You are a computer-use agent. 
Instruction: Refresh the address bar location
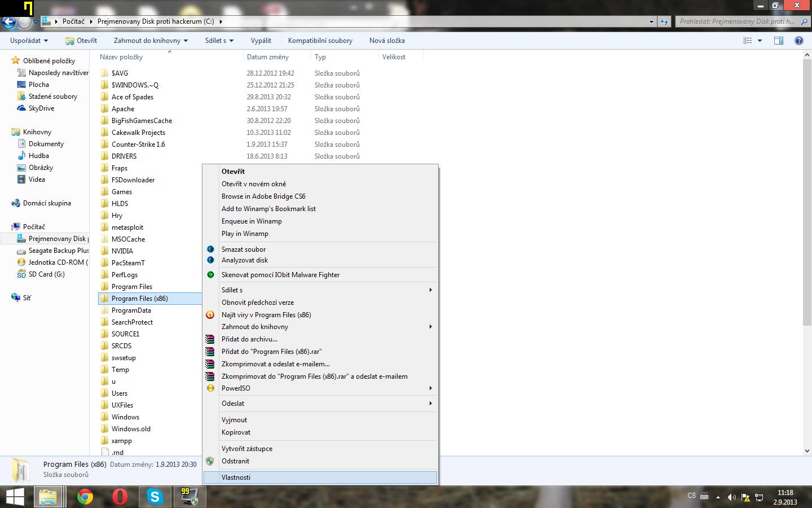(x=664, y=21)
